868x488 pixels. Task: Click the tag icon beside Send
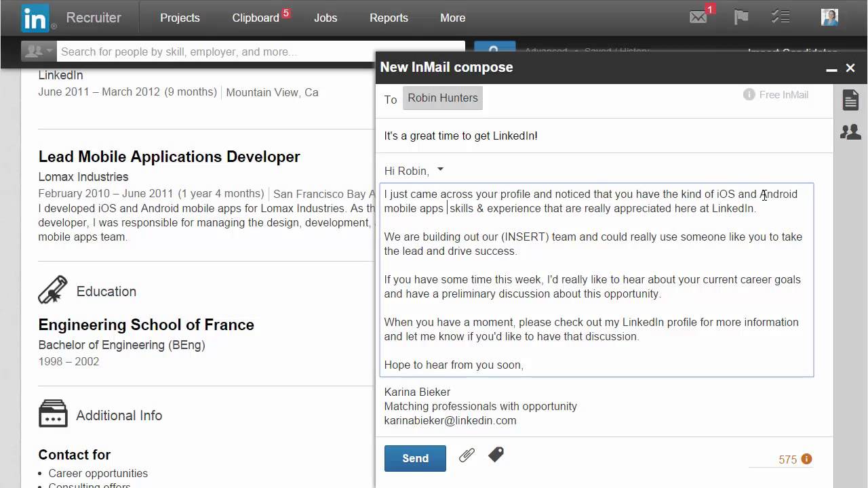pos(496,455)
